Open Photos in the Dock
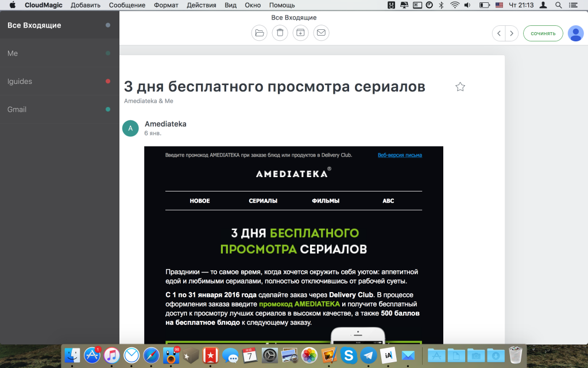 coord(310,355)
